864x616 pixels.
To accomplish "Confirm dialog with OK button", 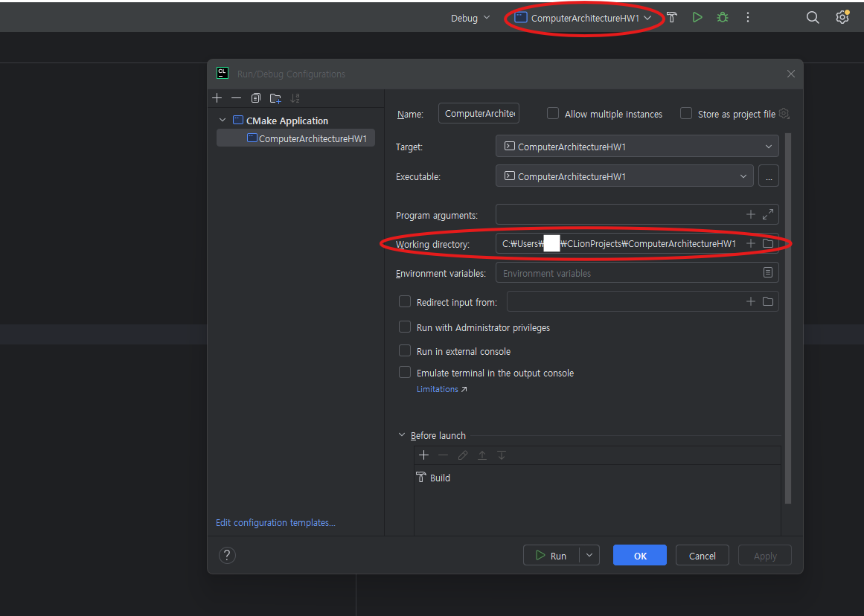I will (x=640, y=556).
